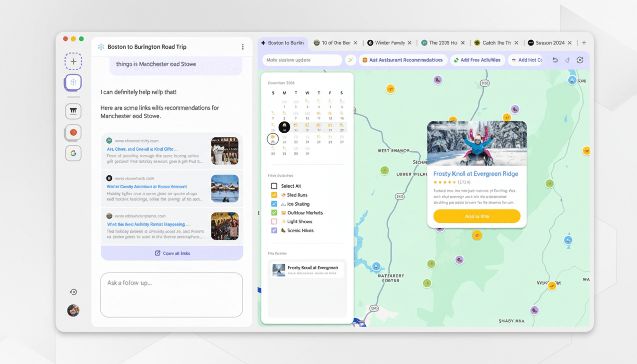
Task: Open the new chat plus icon in sidebar
Action: [73, 61]
